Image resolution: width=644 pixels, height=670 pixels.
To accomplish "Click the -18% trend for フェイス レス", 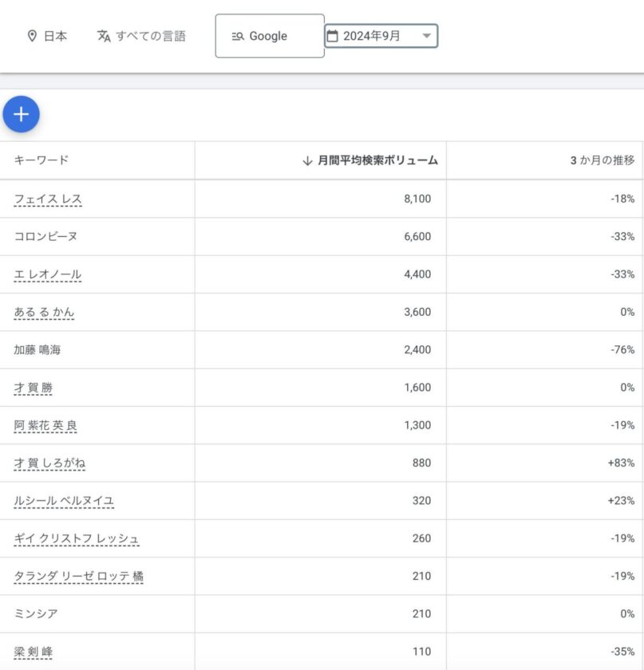I will click(622, 199).
